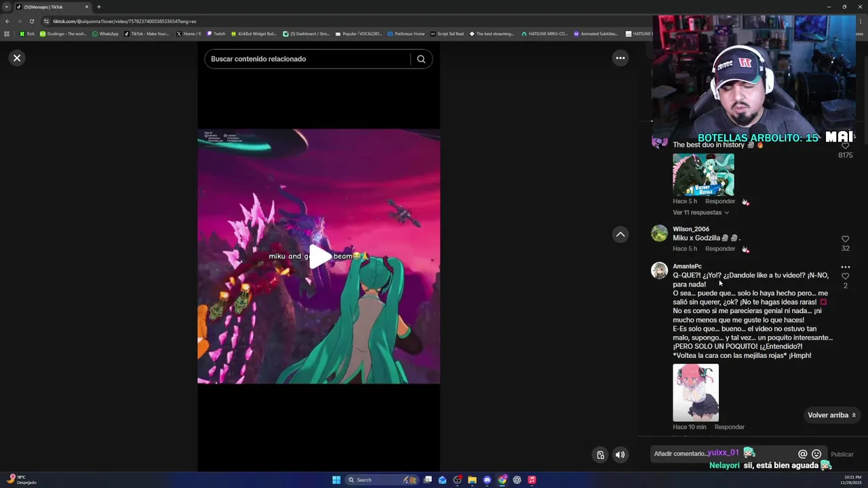This screenshot has height=488, width=868.
Task: Go back in browser
Action: coord(7,21)
